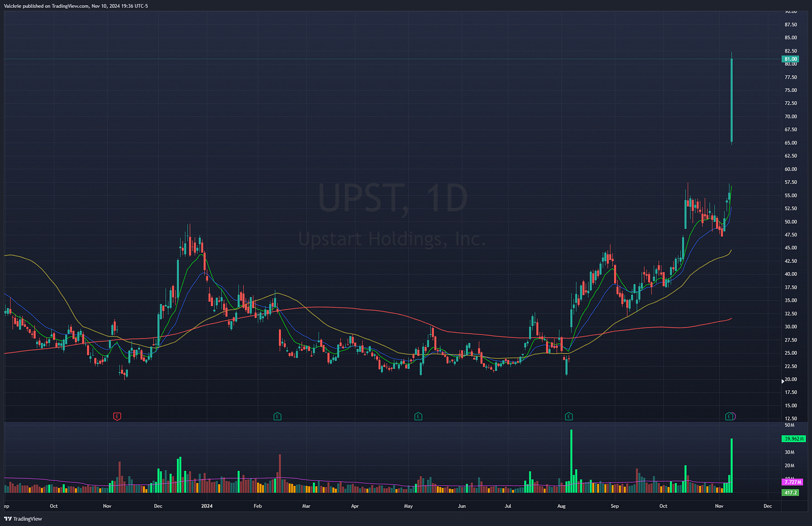Click the 30M volume axis label
The height and width of the screenshot is (526, 812).
(x=790, y=452)
